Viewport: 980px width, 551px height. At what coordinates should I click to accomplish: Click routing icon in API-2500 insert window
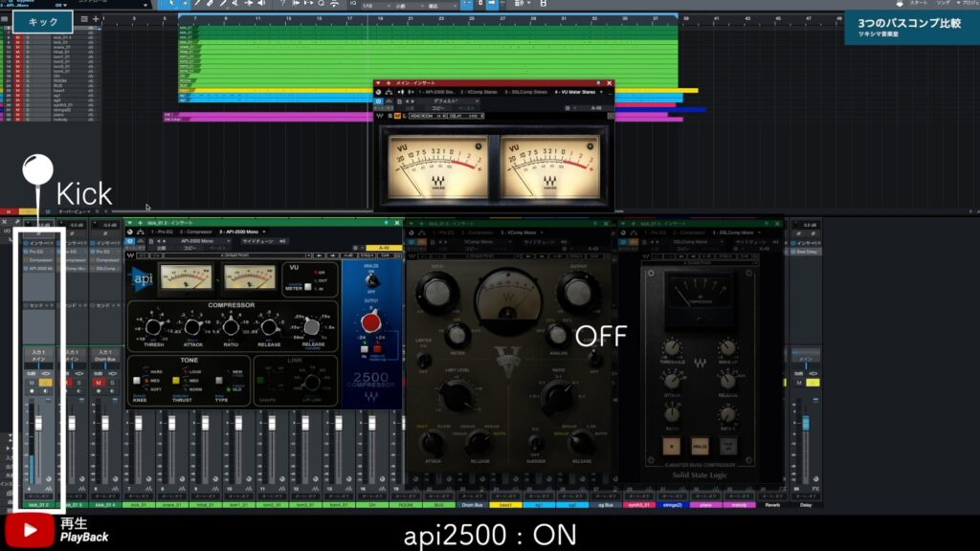pos(141,231)
